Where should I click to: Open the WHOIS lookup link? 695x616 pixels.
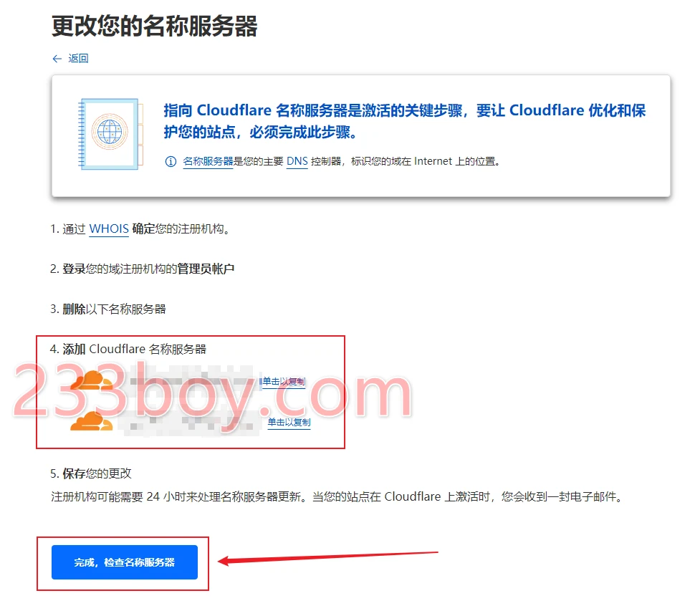(x=109, y=229)
